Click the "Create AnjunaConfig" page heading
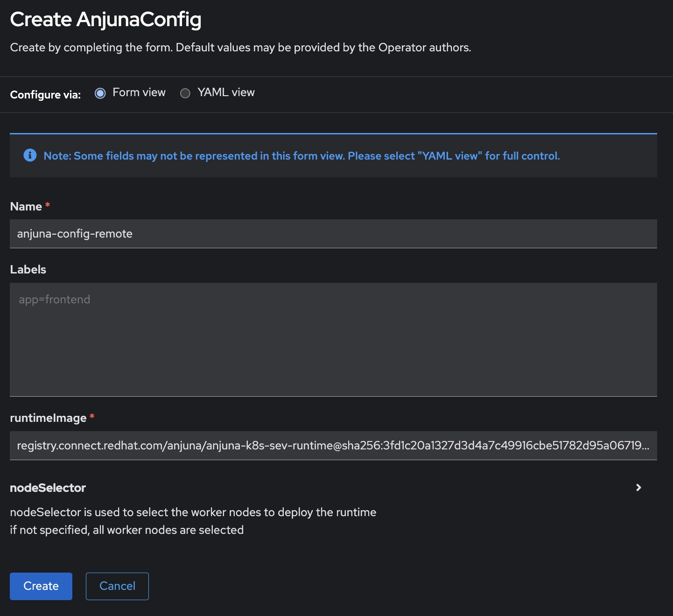 coord(105,20)
